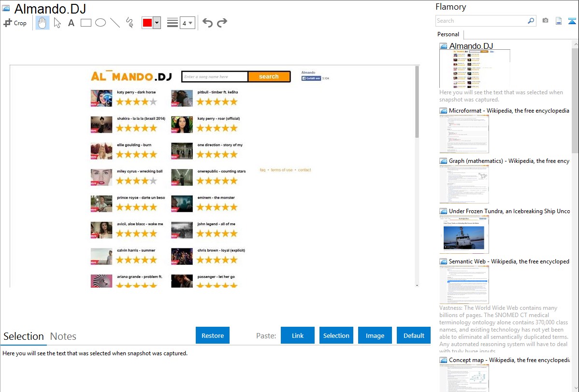
Task: Switch to the Selection tab
Action: (x=24, y=336)
